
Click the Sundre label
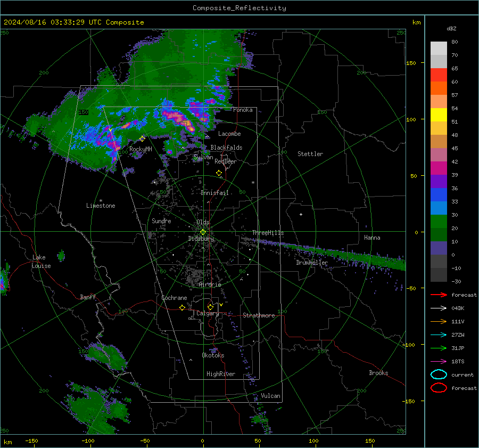point(161,221)
